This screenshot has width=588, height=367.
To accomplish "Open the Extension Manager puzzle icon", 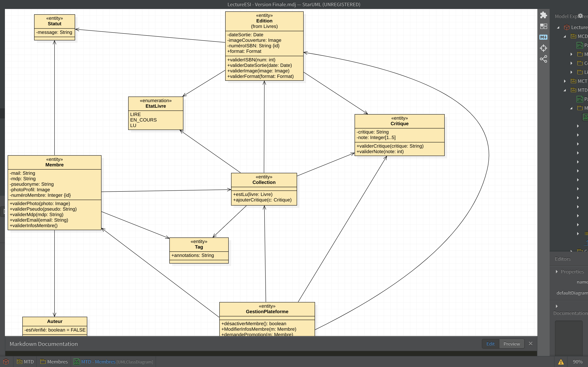I will coord(543,15).
